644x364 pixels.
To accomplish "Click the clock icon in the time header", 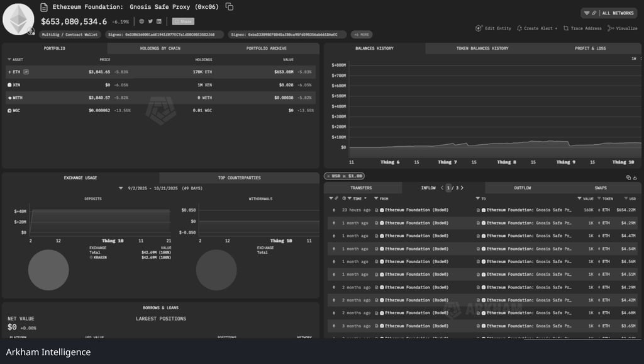I will coord(344,198).
